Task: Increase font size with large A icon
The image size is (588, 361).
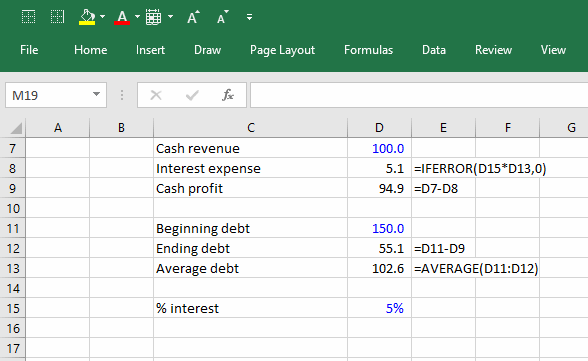Action: coord(193,17)
